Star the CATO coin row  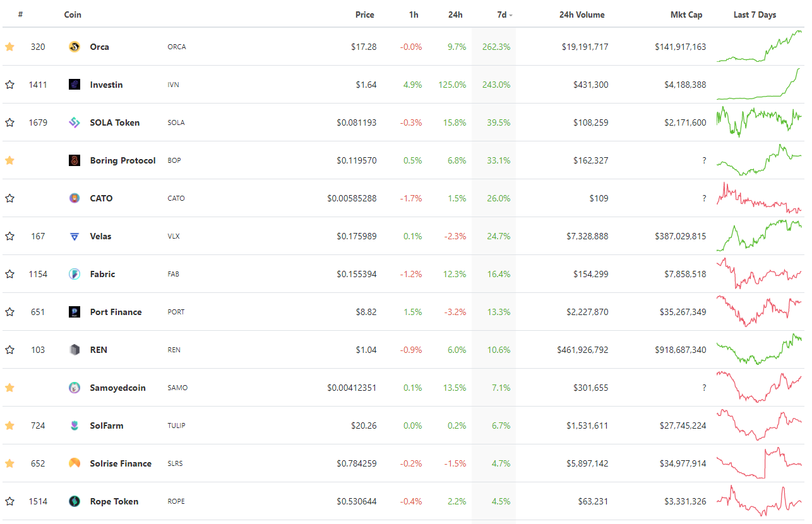point(9,198)
